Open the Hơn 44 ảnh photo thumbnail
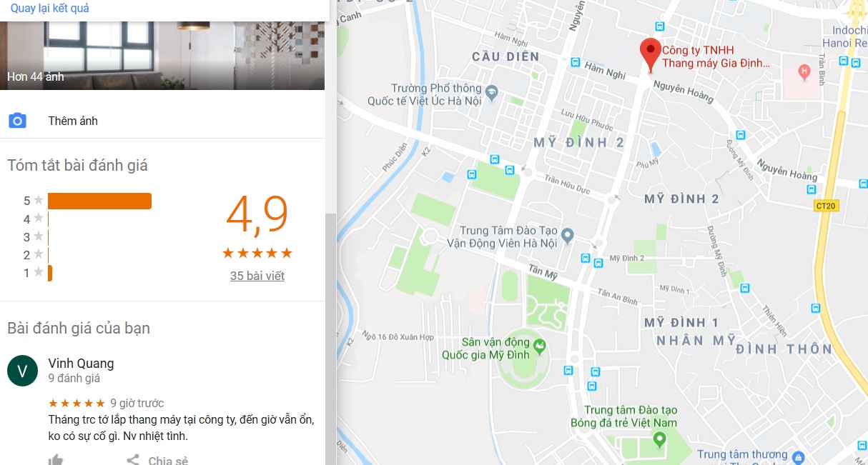 (162, 55)
